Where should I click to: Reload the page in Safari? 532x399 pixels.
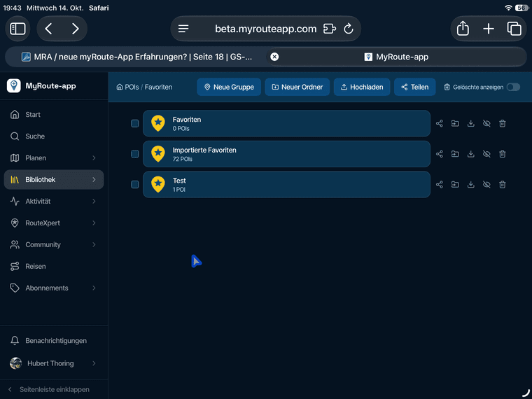[349, 29]
